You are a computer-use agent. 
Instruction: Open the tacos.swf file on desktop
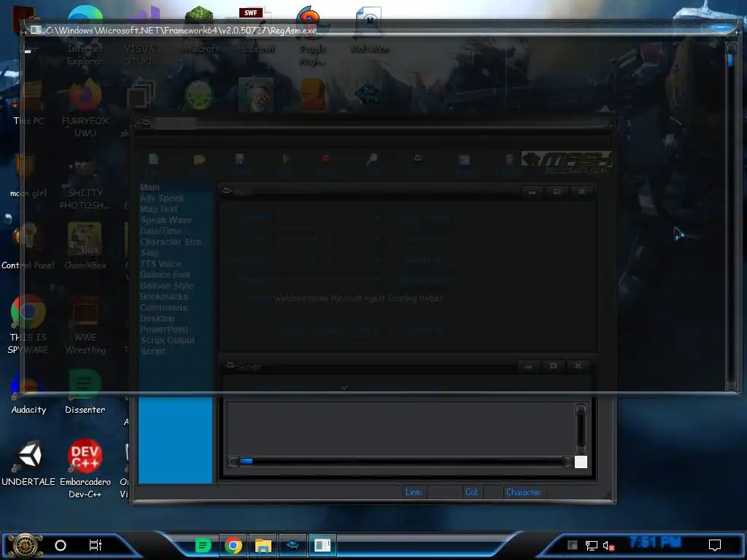coord(255,31)
